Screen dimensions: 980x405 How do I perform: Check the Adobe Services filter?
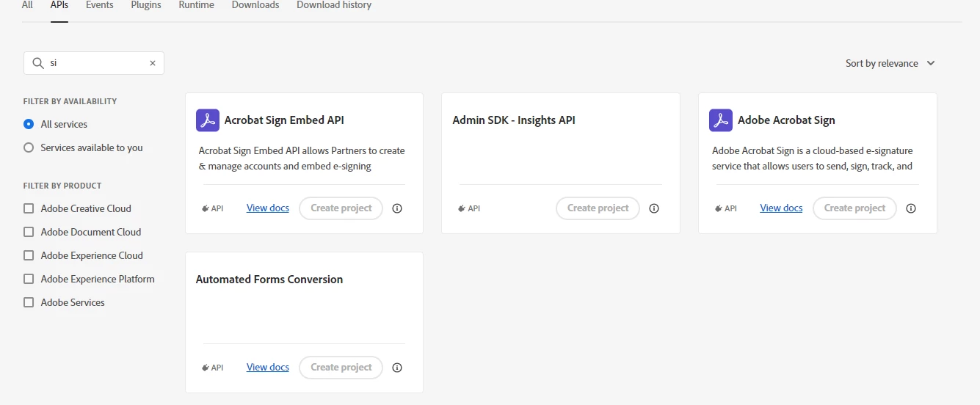[29, 302]
